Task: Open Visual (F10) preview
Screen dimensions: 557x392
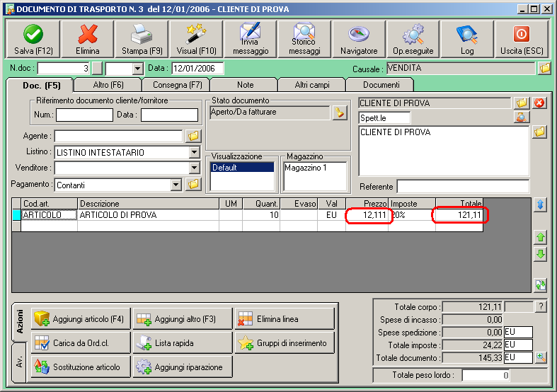Action: pos(196,38)
